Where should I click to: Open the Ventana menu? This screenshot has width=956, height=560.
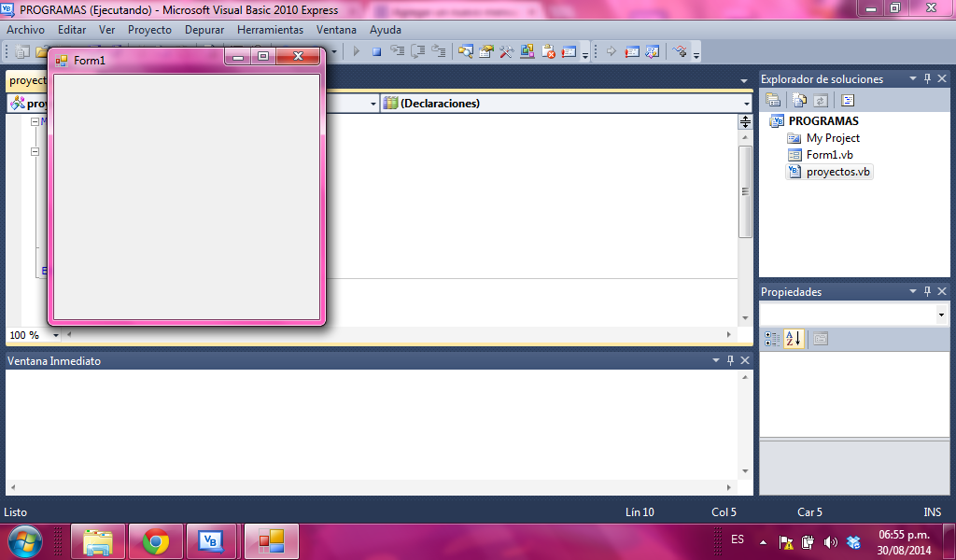tap(336, 29)
